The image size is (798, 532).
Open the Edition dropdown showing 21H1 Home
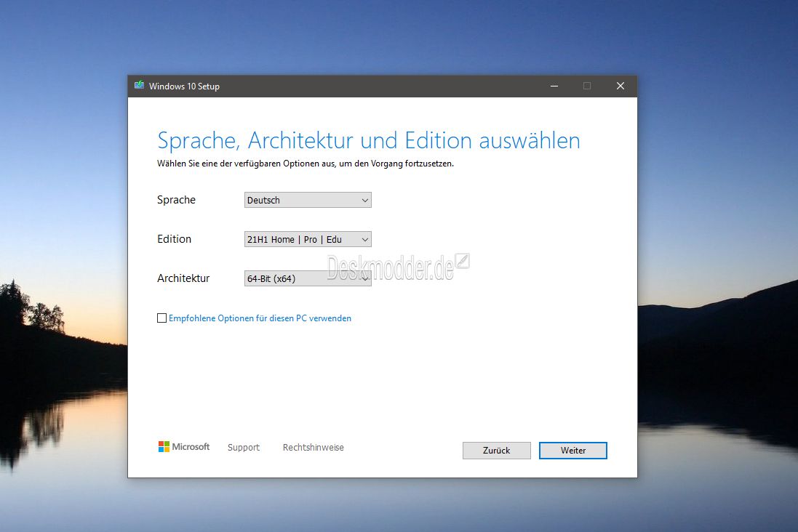308,239
